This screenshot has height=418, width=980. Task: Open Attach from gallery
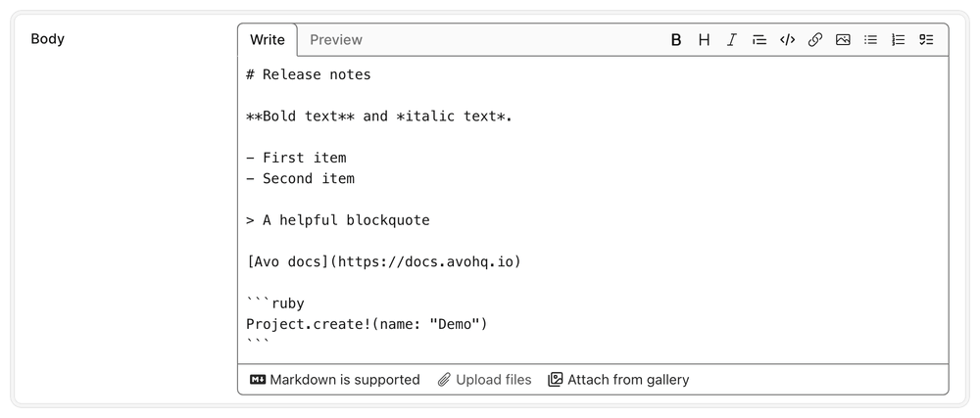coord(618,379)
